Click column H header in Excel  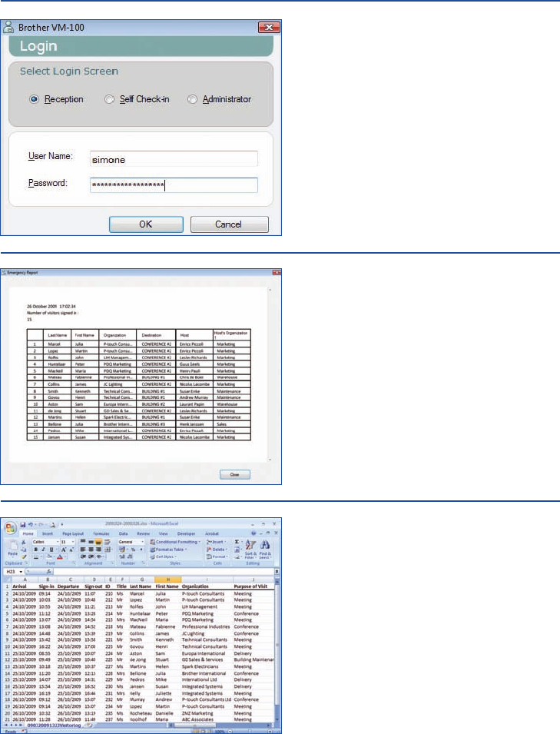click(x=167, y=580)
